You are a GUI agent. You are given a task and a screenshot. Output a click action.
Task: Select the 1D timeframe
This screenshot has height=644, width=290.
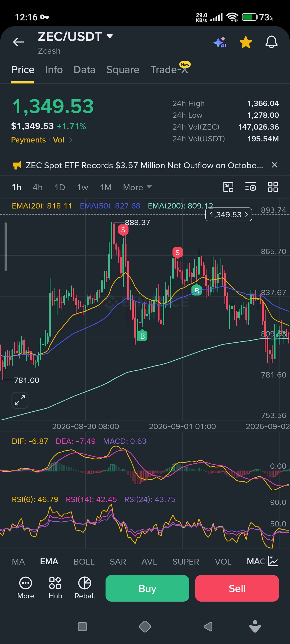[x=60, y=187]
